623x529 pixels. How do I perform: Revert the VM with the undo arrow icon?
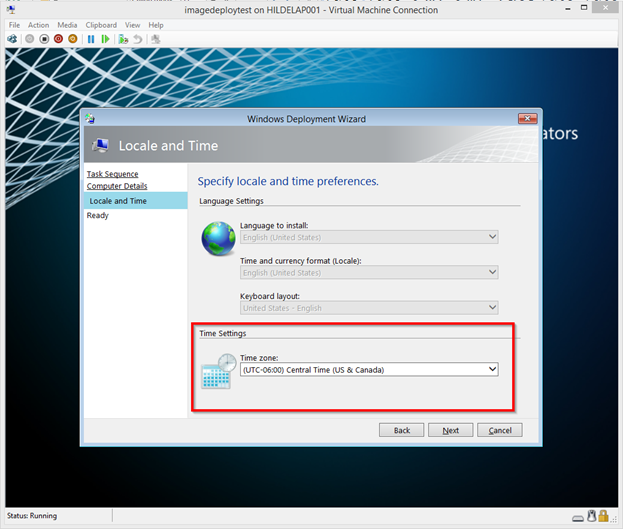(x=137, y=39)
